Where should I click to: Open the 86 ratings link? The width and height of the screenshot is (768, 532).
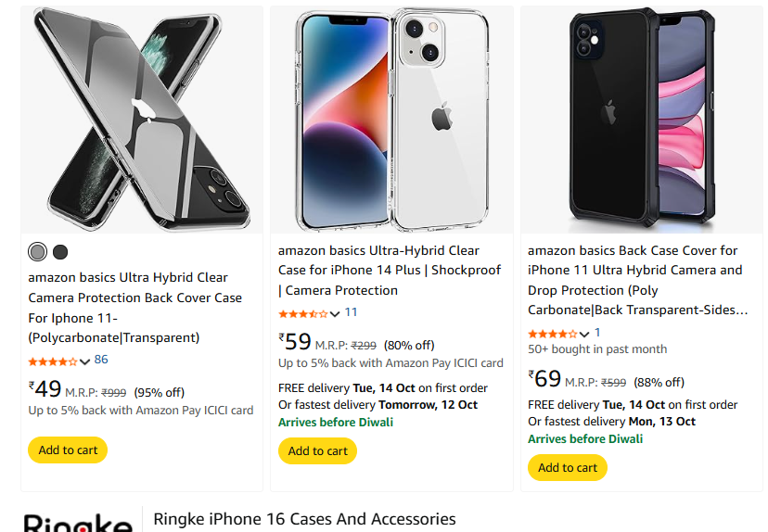coord(101,360)
